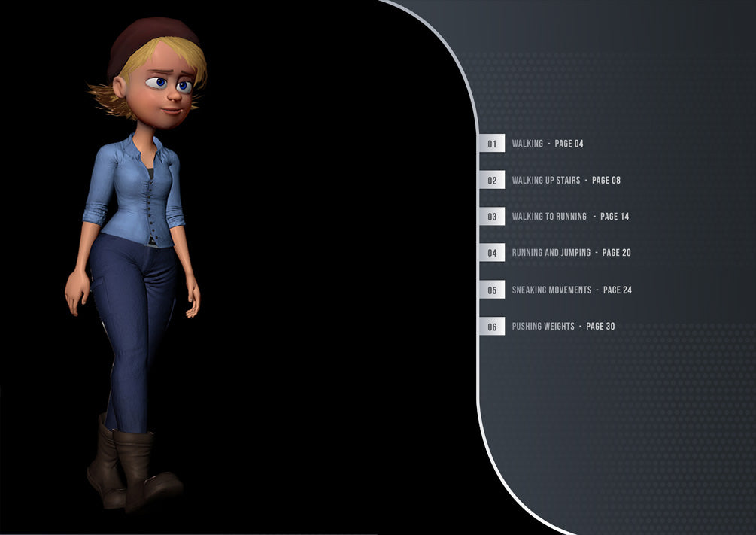Screen dimensions: 756x535
Task: Open the Sneaking Movements chapter
Action: 551,289
